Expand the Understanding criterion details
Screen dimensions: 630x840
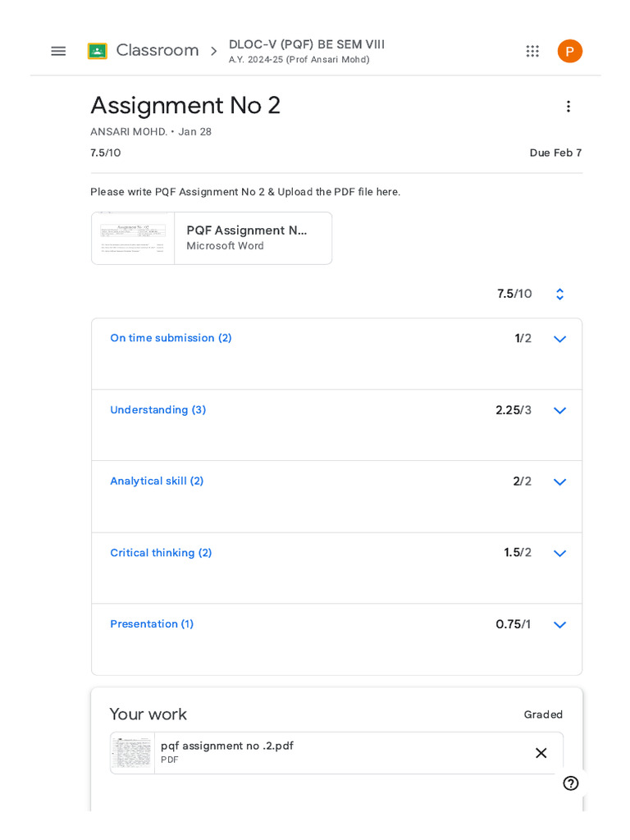(560, 410)
